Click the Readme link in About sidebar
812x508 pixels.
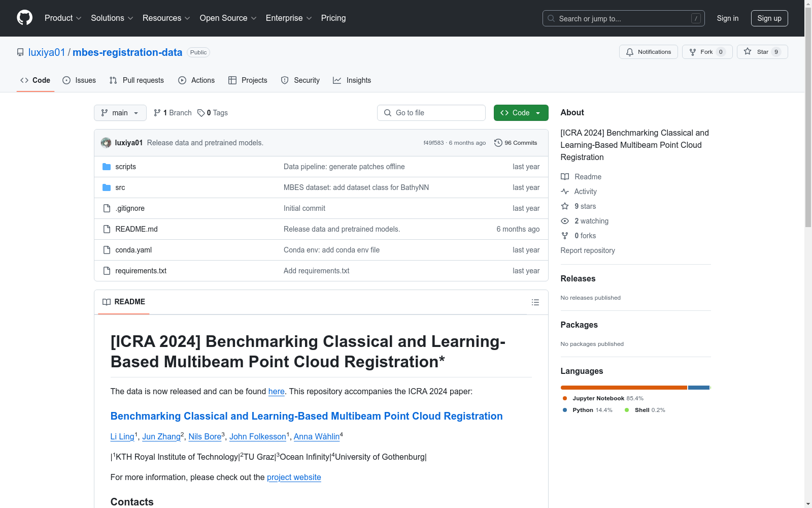[581, 177]
